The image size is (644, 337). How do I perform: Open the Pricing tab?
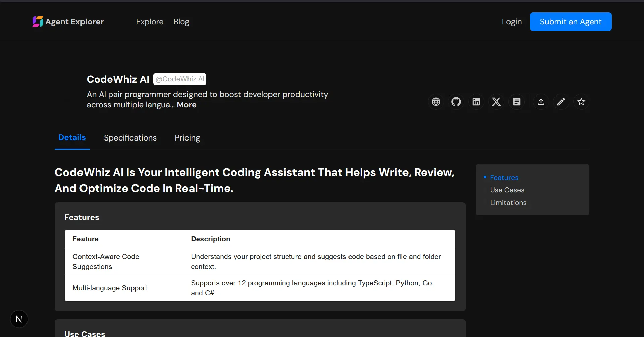pyautogui.click(x=187, y=138)
